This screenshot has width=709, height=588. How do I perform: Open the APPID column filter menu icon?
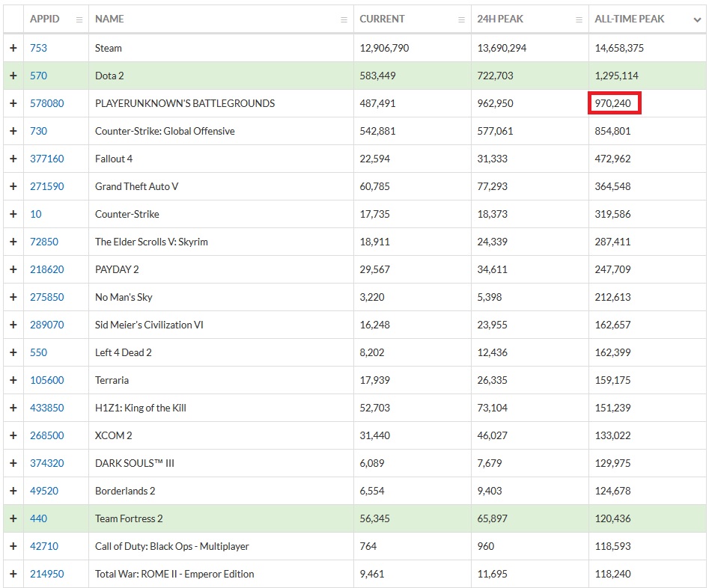[79, 20]
